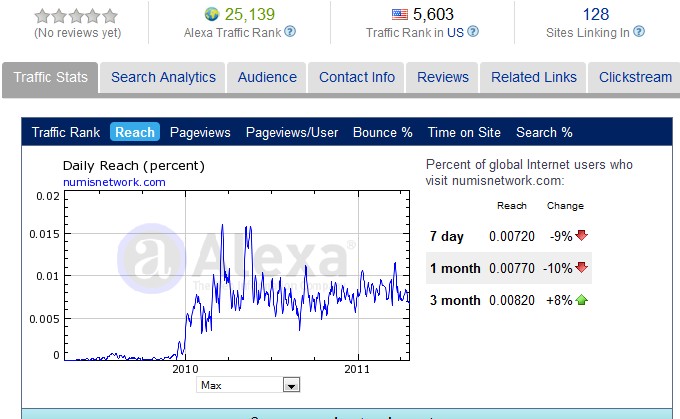
Task: Click the +8% change value
Action: click(x=559, y=300)
